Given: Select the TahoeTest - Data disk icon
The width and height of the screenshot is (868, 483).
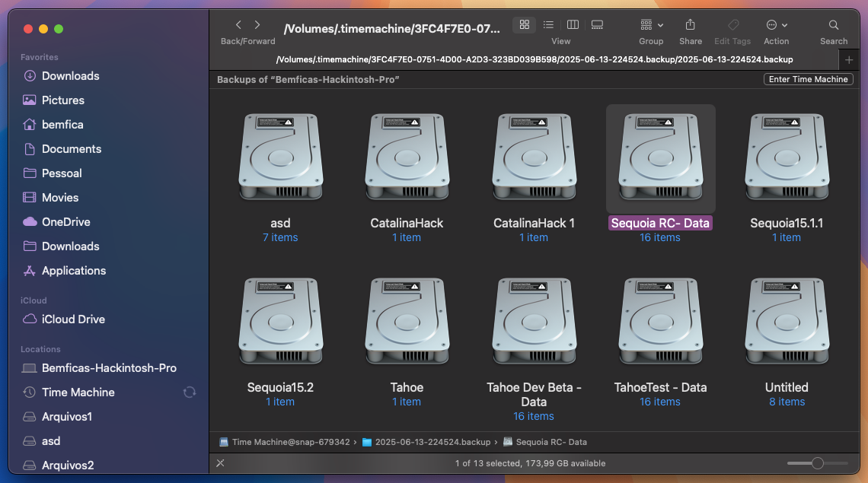Looking at the screenshot, I should coord(660,322).
